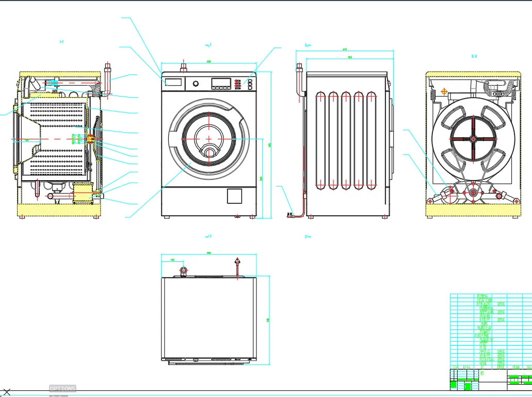Screen dimensions: 532x397
Task: Select the top view cabinet outline
Action: click(208, 319)
